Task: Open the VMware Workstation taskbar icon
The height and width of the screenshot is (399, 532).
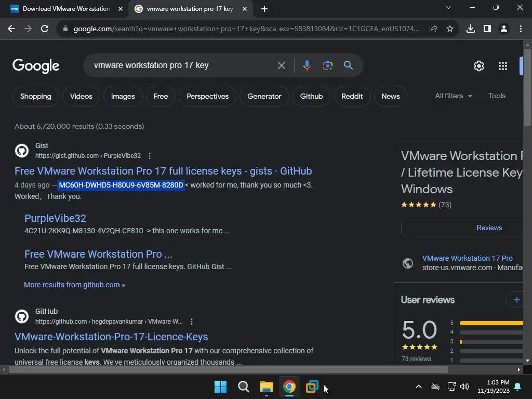Action: (312, 387)
